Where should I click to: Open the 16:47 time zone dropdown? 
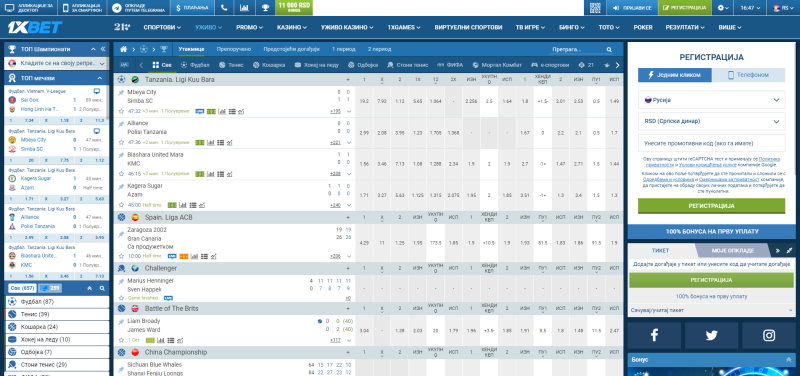750,8
